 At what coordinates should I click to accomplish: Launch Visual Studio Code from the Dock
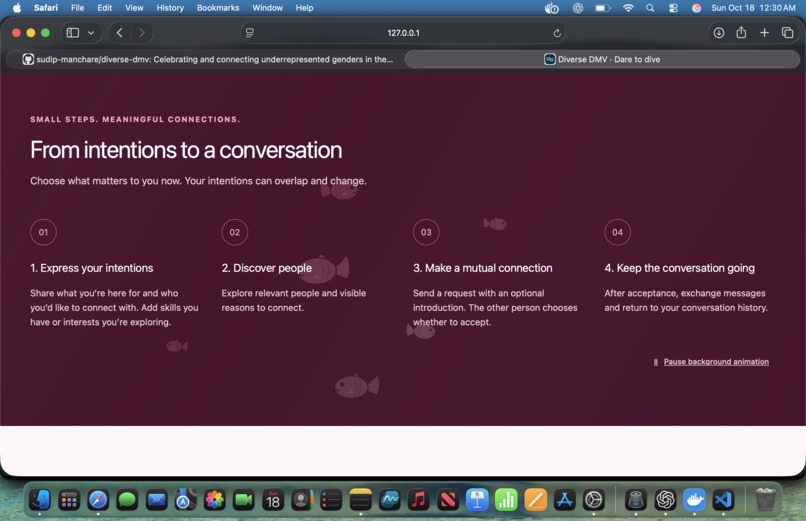pos(723,499)
